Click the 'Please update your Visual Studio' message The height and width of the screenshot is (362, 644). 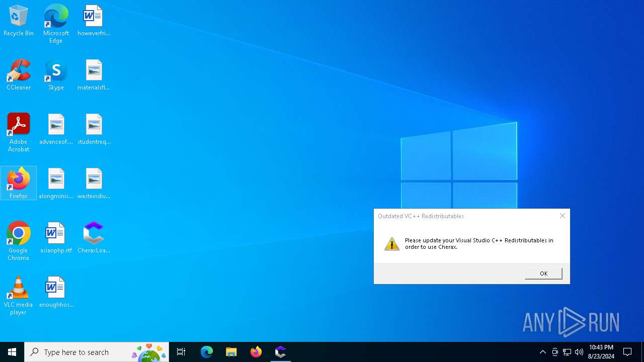point(479,243)
